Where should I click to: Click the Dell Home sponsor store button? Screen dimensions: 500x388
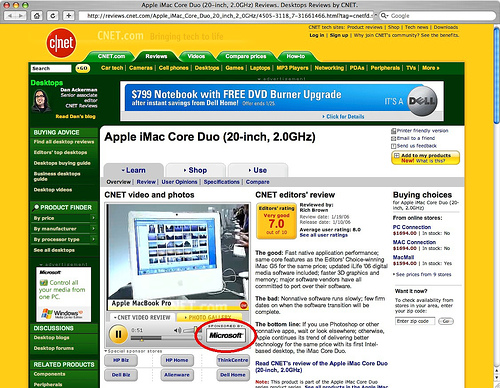[x=233, y=375]
